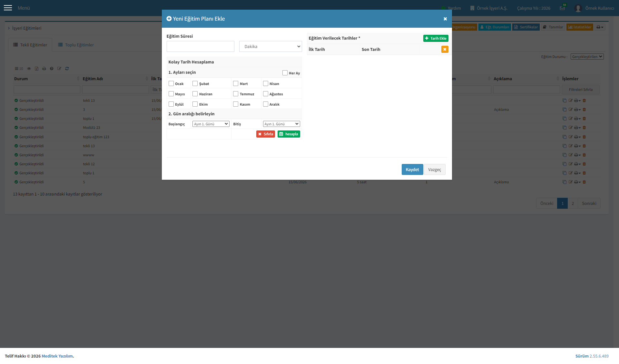The width and height of the screenshot is (619, 364).
Task: Click the printer icon in the table toolbar
Action: [x=44, y=69]
